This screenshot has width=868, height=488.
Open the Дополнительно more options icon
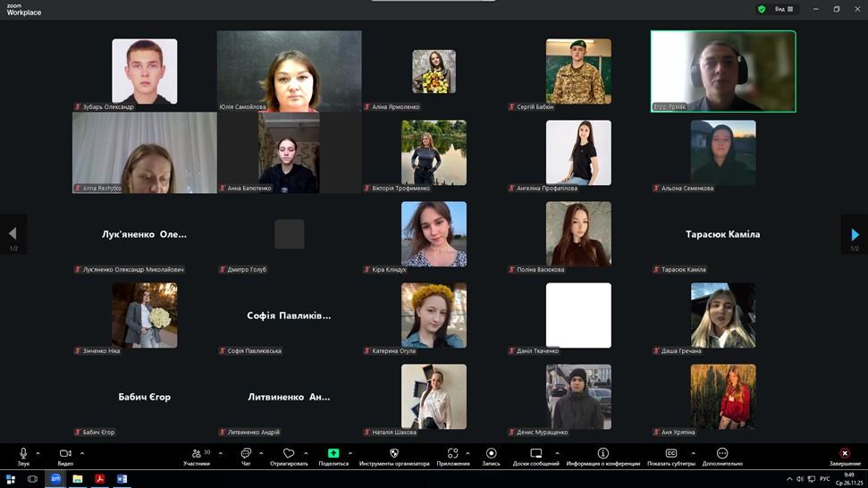click(x=722, y=453)
